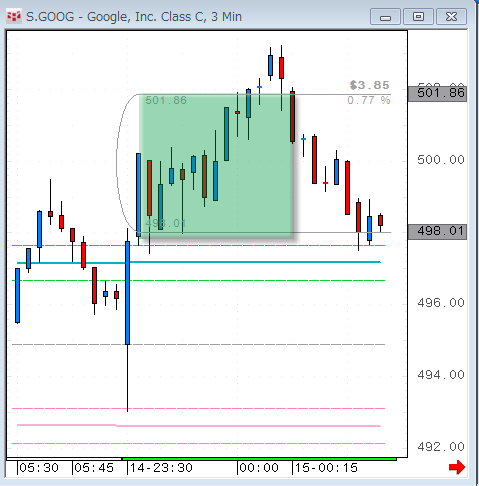Click the 05:30 time axis label
Screen dimensions: 479x486
[39, 468]
